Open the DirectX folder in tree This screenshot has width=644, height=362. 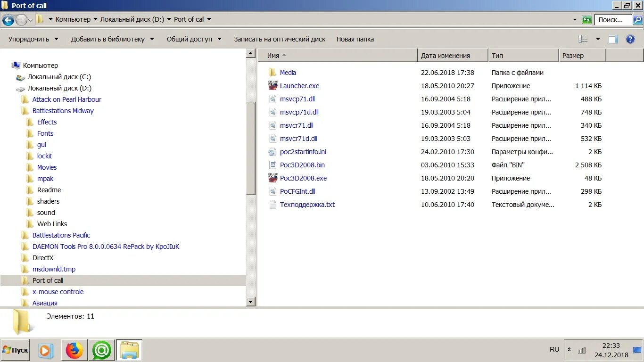click(43, 258)
